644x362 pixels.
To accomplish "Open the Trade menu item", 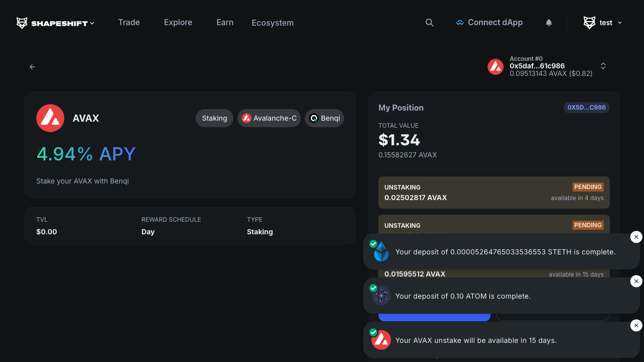I will tap(129, 22).
